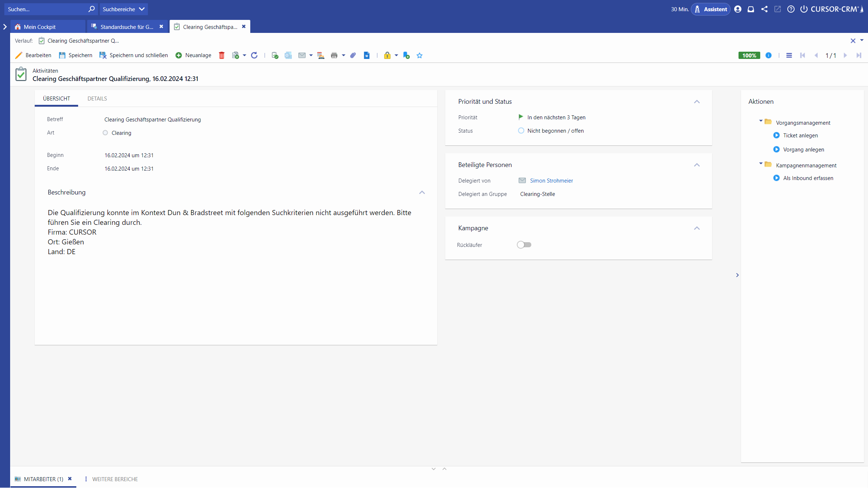Open the Mein Cockpit tab
This screenshot has width=868, height=488.
40,27
